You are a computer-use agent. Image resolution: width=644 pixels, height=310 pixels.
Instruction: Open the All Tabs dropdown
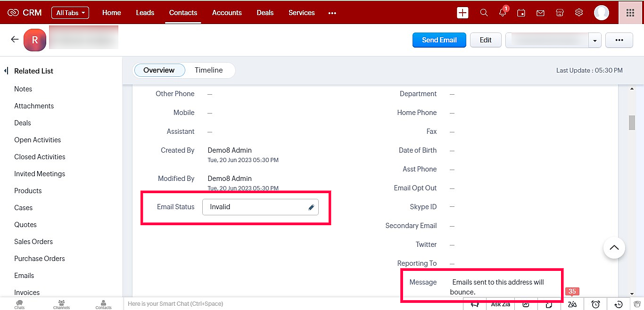tap(70, 13)
